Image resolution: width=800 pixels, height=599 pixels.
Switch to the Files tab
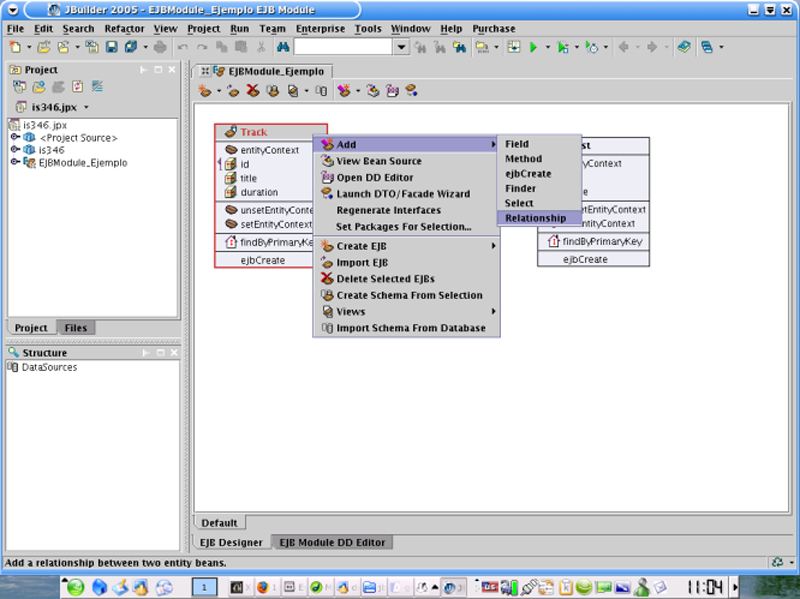(x=75, y=328)
